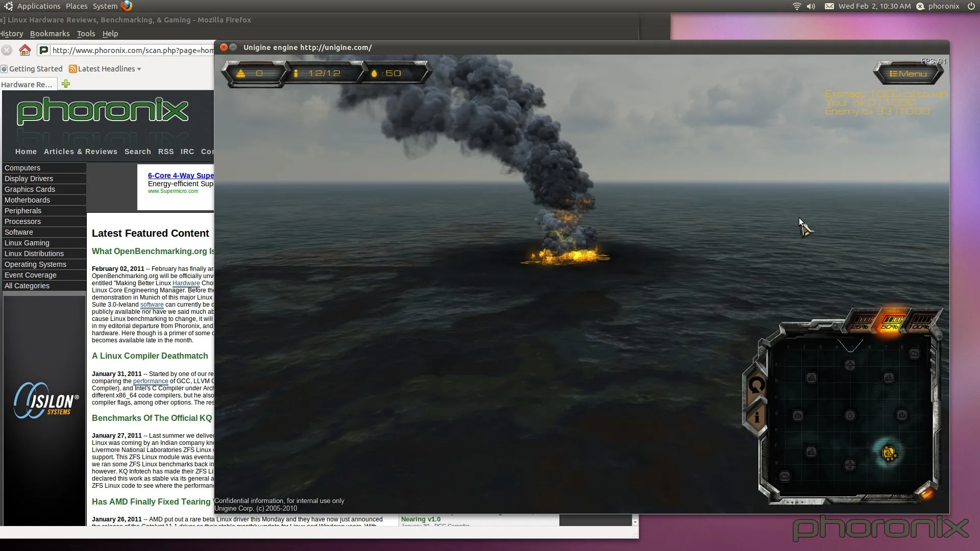The height and width of the screenshot is (551, 980).
Task: Open the RSS link on Phoronix
Action: pyautogui.click(x=166, y=152)
